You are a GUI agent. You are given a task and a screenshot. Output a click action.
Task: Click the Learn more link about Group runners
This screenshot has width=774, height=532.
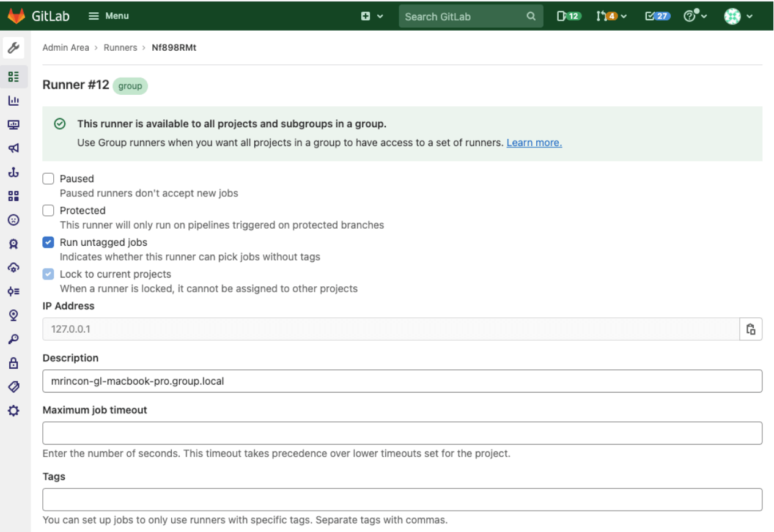tap(534, 142)
